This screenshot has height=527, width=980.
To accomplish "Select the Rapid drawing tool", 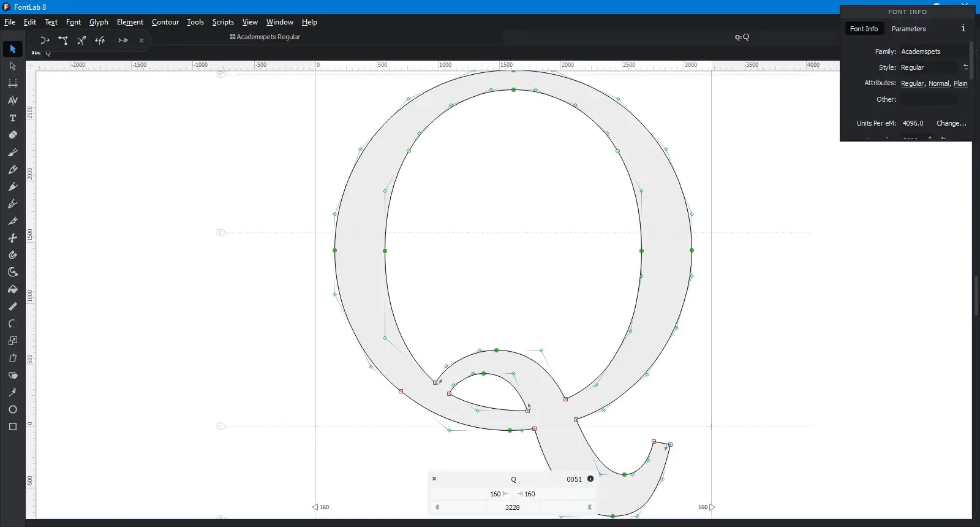I will point(13,186).
